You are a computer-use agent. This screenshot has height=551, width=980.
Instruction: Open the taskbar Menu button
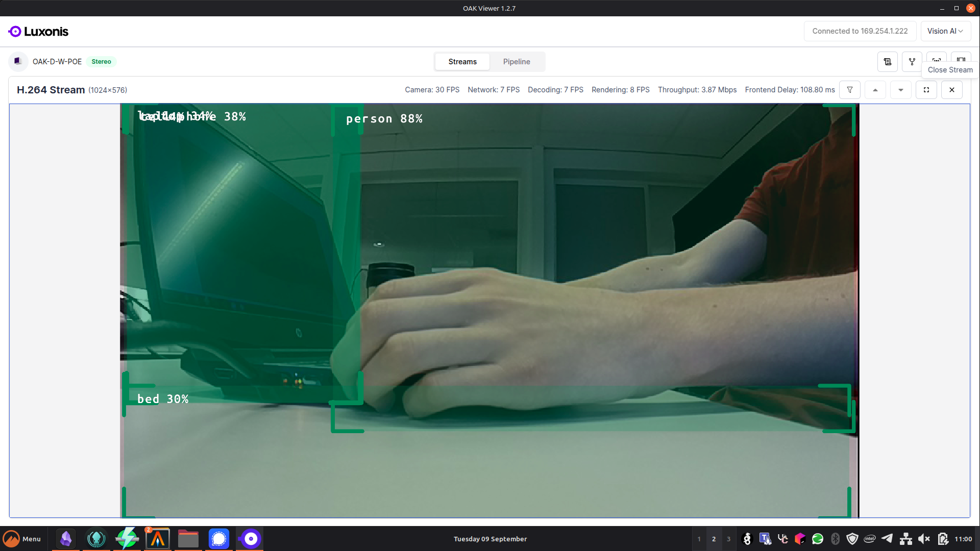[22, 539]
